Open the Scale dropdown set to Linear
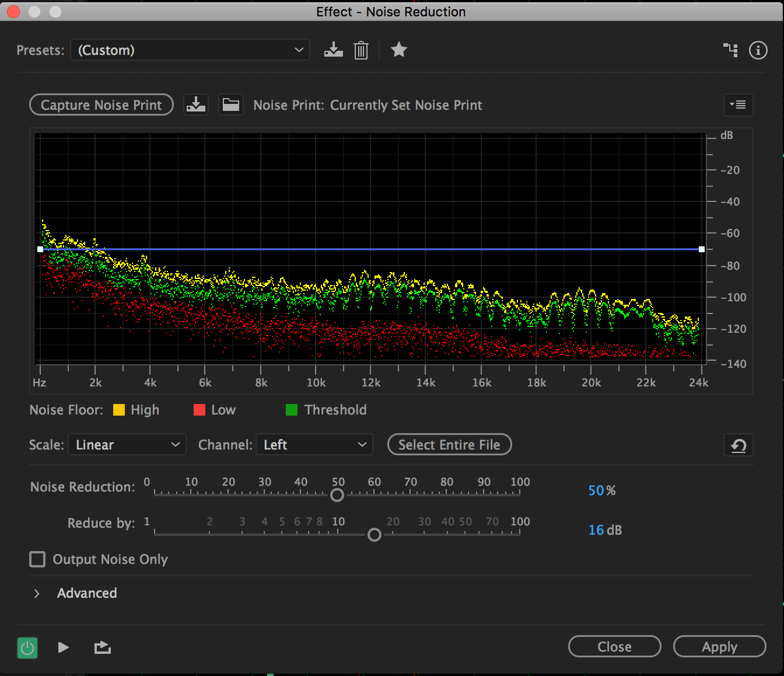Viewport: 784px width, 676px height. point(127,445)
